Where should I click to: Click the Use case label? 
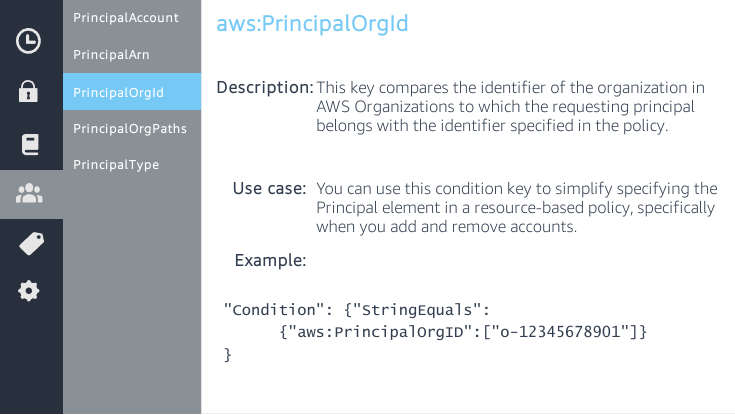269,189
